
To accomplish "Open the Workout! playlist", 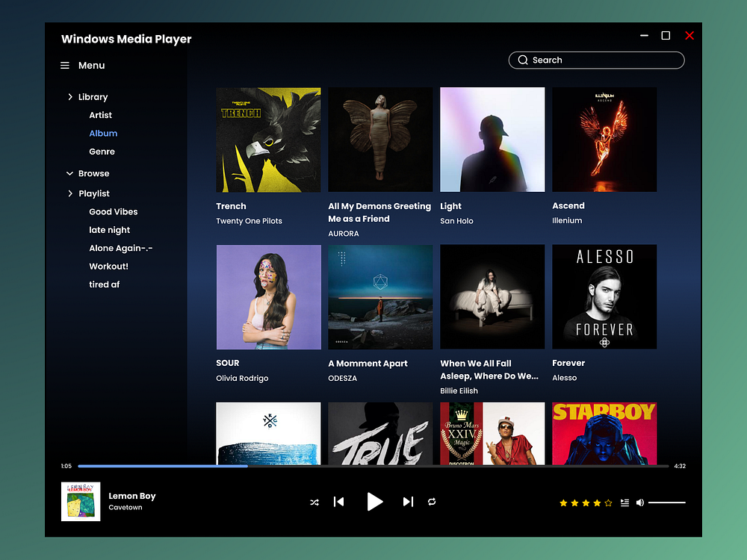I will click(108, 266).
